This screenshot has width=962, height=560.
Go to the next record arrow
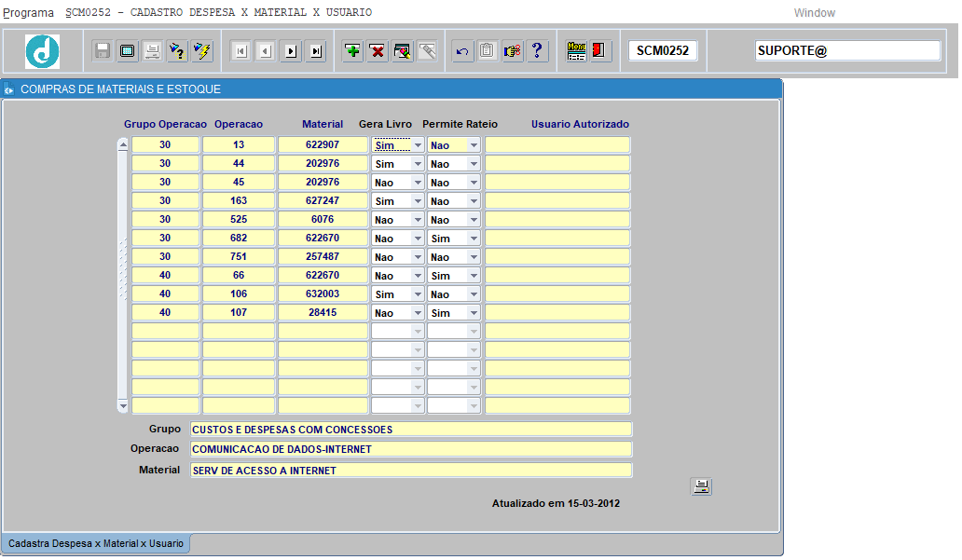[291, 51]
